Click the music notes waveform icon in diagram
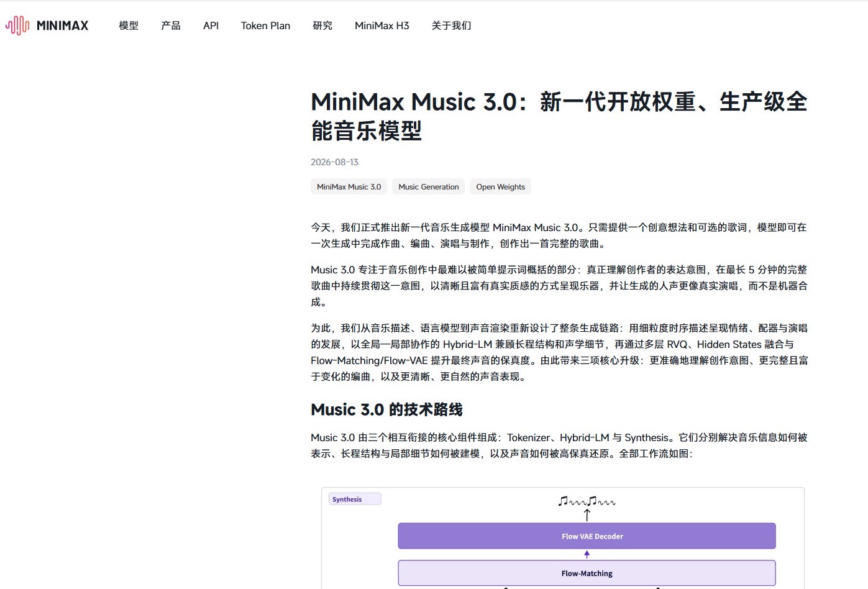 click(x=587, y=501)
